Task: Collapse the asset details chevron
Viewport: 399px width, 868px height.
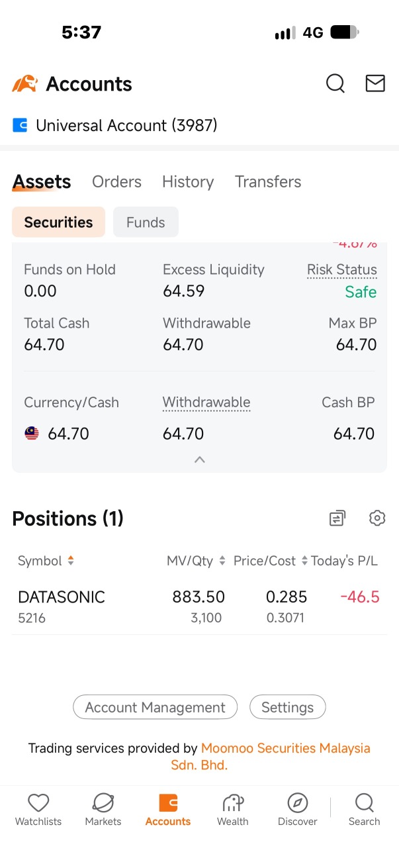Action: coord(200,459)
